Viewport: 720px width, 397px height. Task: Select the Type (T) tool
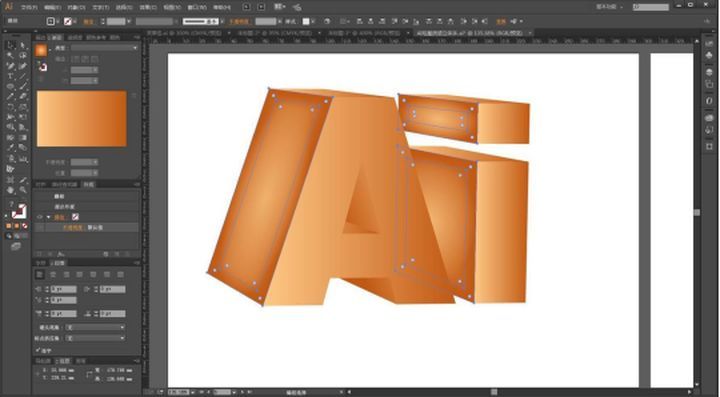[x=11, y=76]
